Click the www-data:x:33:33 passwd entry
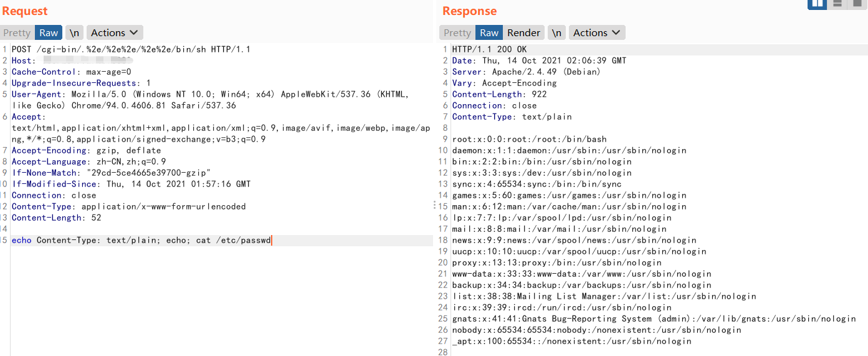This screenshot has height=356, width=868. pos(582,274)
